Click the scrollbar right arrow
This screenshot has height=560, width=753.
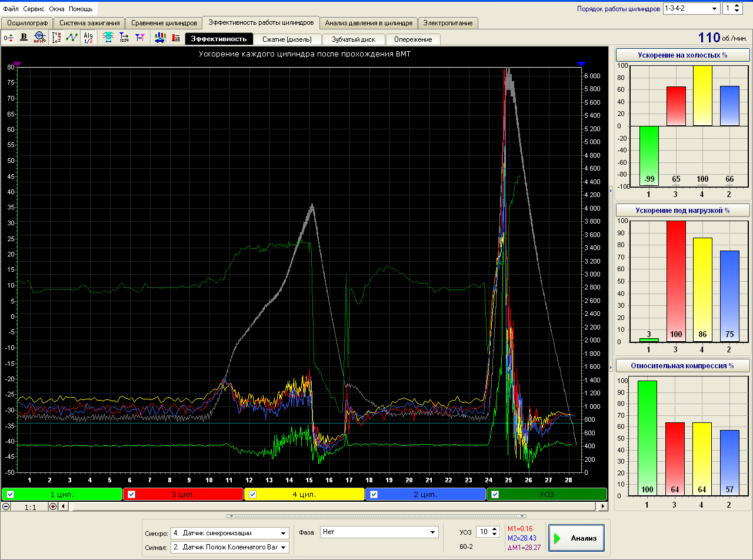(x=602, y=506)
